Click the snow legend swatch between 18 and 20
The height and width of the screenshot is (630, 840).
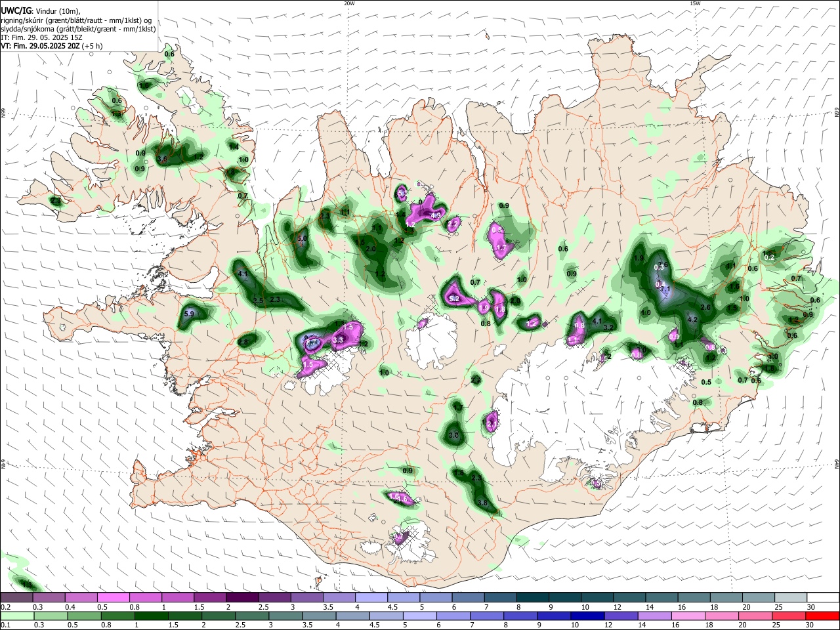(725, 598)
